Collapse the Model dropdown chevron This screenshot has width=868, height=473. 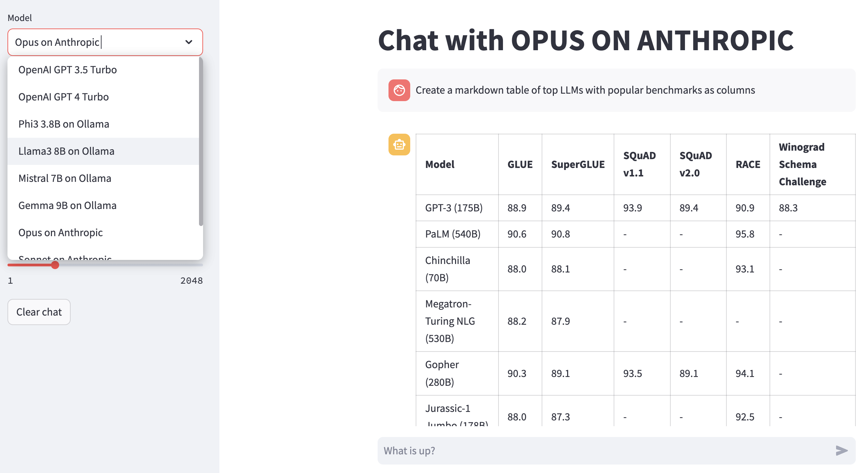click(x=189, y=42)
